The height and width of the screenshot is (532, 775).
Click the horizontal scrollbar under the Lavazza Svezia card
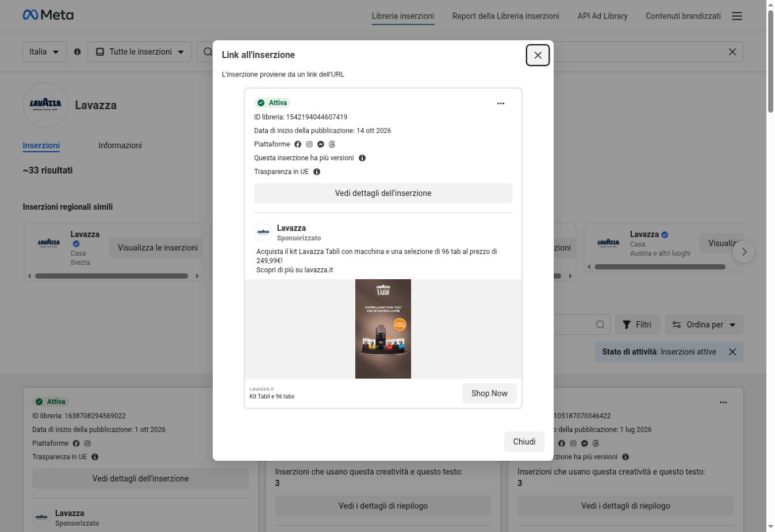tap(112, 276)
